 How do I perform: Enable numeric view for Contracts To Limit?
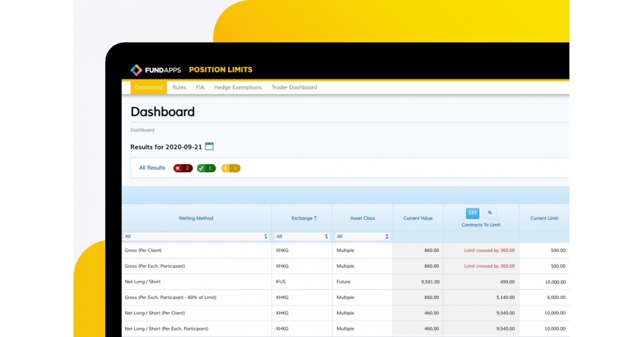point(473,213)
